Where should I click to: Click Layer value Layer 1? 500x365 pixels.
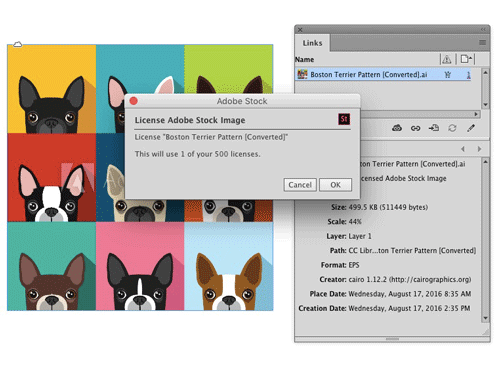pos(360,236)
